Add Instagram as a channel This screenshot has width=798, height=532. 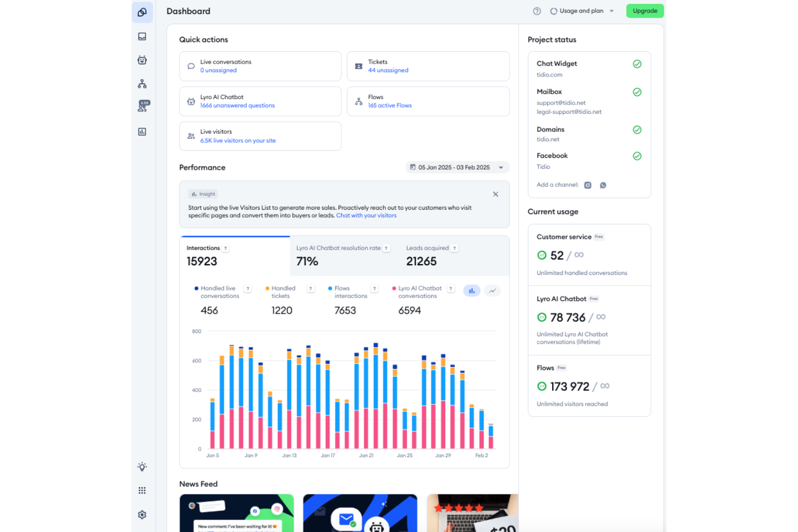click(587, 185)
